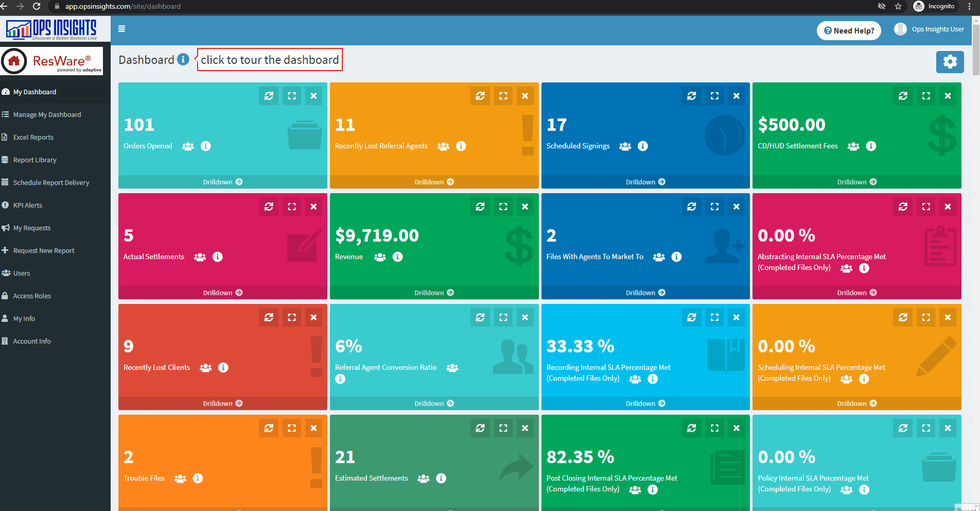Open Ops Insights User account menu
Viewport: 980px width, 511px height.
[929, 29]
